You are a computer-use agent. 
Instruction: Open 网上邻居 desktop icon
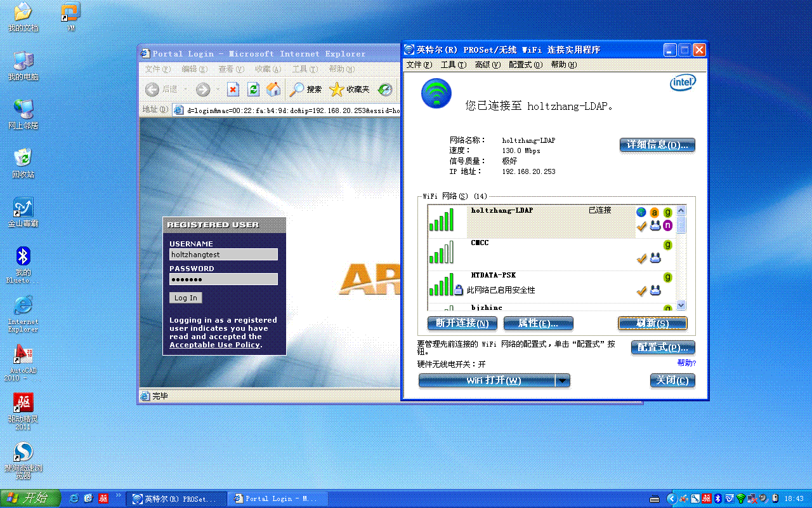click(23, 114)
